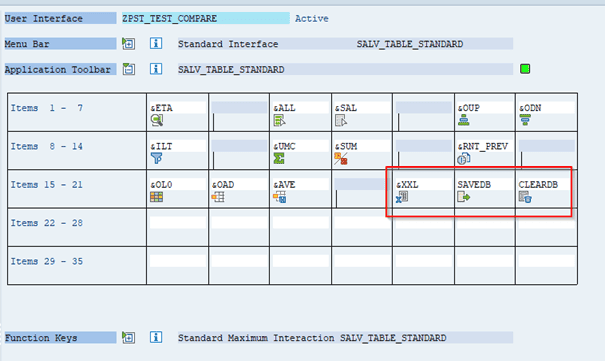Expand the Function Keys section
This screenshot has height=361, width=605.
tap(128, 337)
